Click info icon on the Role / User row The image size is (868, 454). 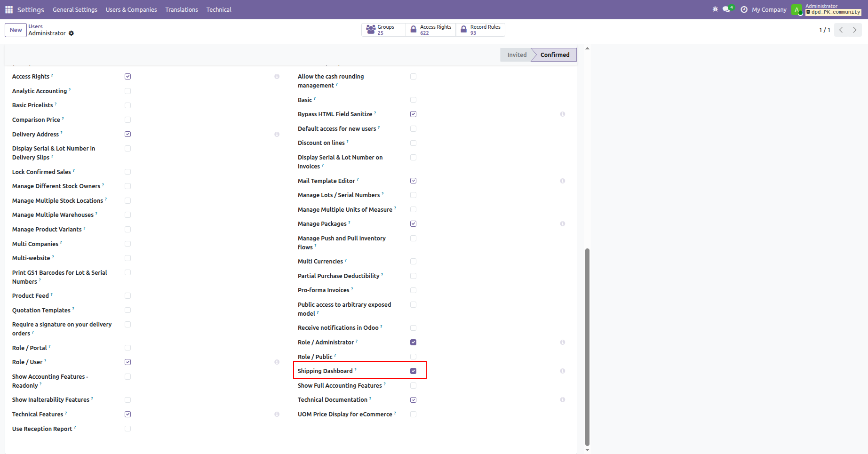[277, 362]
